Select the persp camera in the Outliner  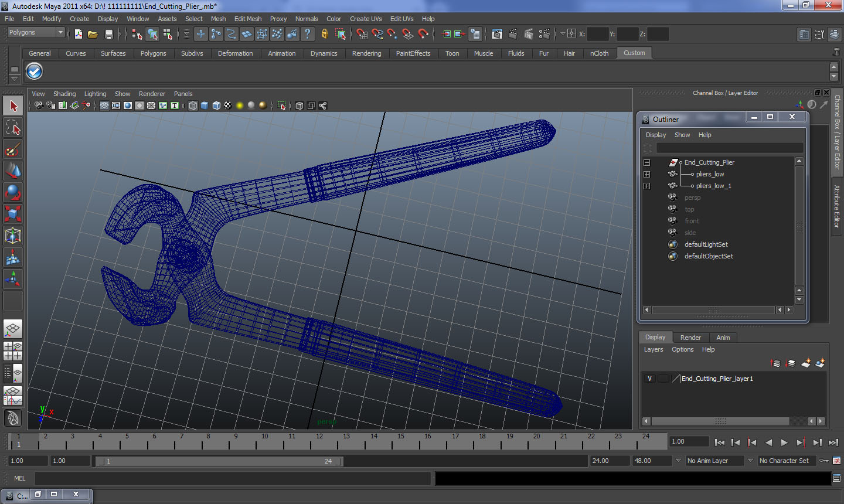[x=692, y=197]
